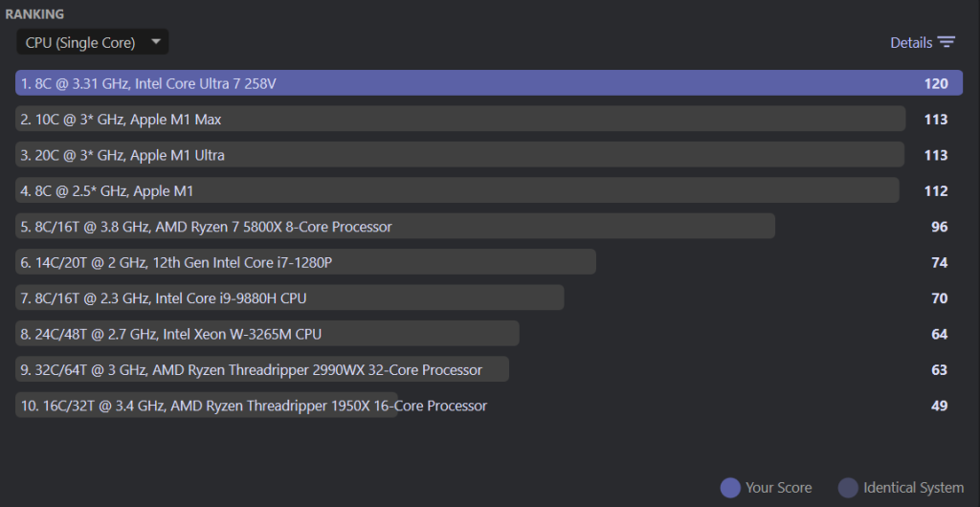This screenshot has width=980, height=507.
Task: Open the CPU (Single Core) dropdown
Action: point(82,42)
